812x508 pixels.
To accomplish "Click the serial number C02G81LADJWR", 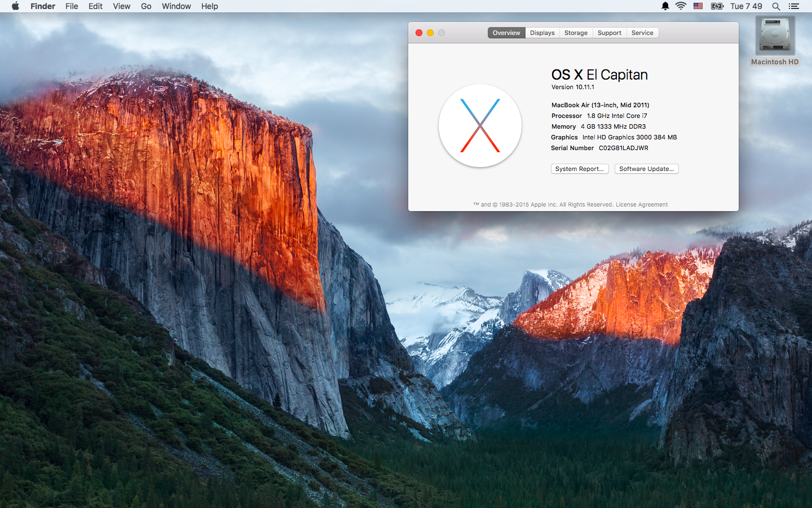I will (624, 148).
